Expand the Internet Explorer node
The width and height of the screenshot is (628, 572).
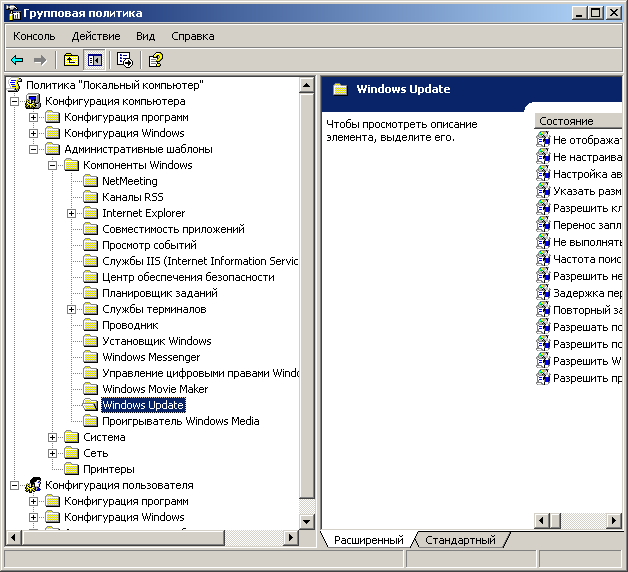click(x=72, y=213)
